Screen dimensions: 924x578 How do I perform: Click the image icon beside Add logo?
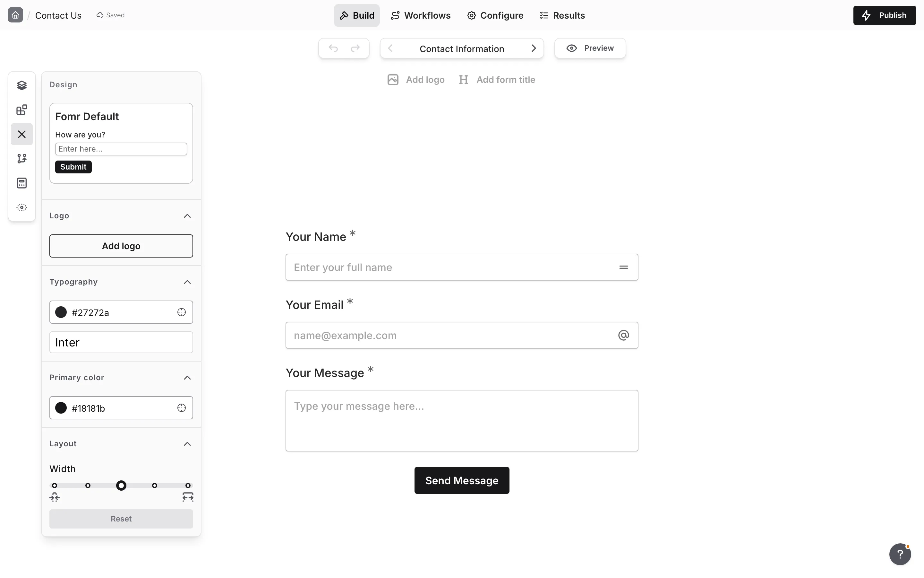click(393, 80)
